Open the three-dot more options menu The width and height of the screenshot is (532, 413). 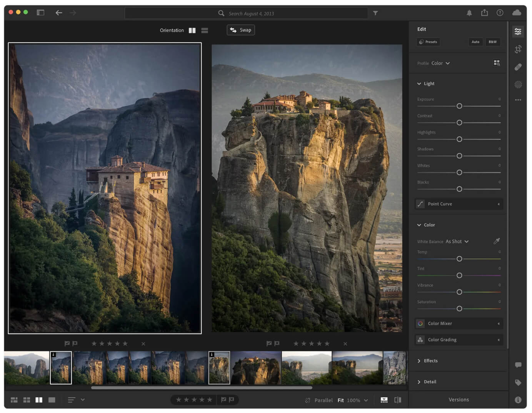[x=518, y=100]
